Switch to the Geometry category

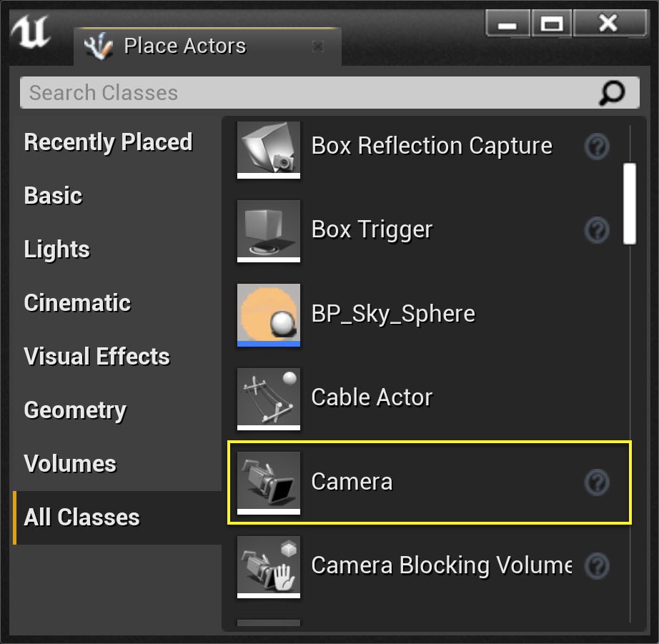point(75,410)
